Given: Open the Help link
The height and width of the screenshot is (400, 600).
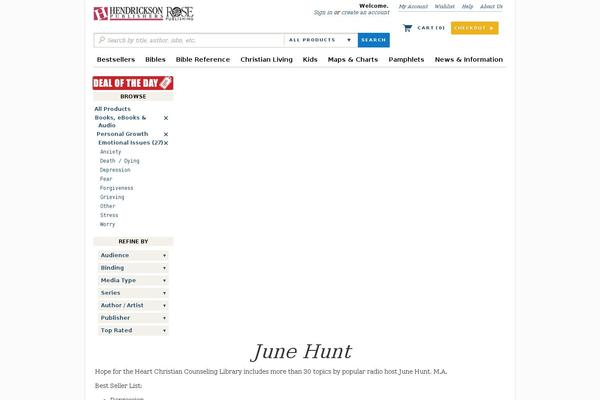Looking at the screenshot, I should [467, 7].
